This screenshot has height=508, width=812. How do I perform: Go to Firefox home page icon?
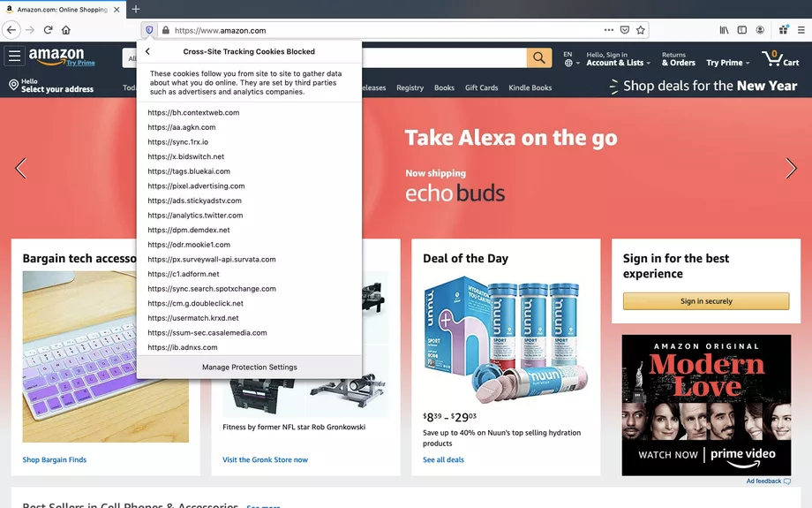coord(66,30)
